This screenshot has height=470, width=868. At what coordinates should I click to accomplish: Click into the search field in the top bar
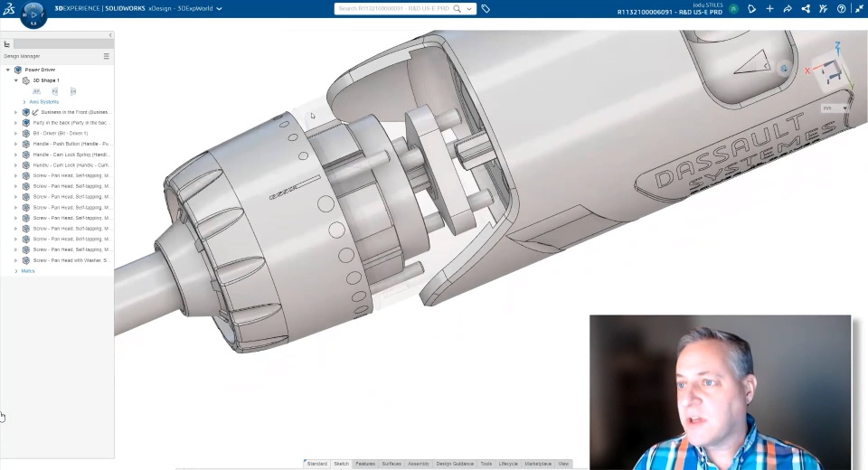point(394,9)
